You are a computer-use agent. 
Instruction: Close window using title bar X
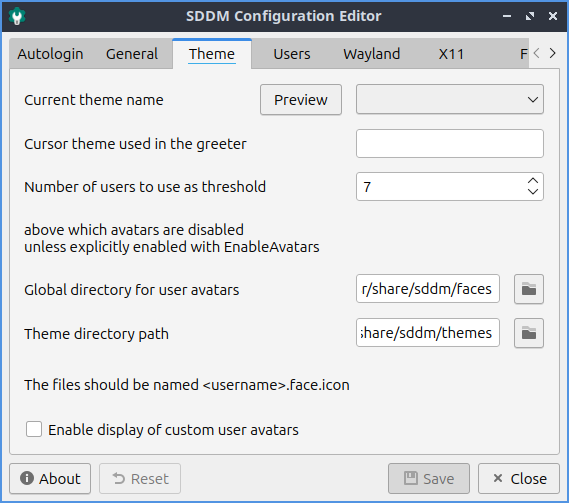pos(553,16)
